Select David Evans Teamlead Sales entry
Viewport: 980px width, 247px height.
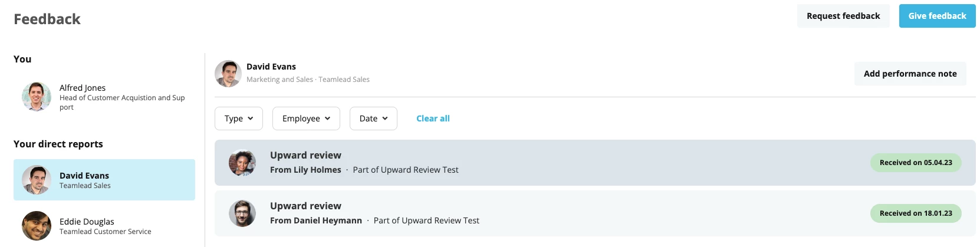104,180
